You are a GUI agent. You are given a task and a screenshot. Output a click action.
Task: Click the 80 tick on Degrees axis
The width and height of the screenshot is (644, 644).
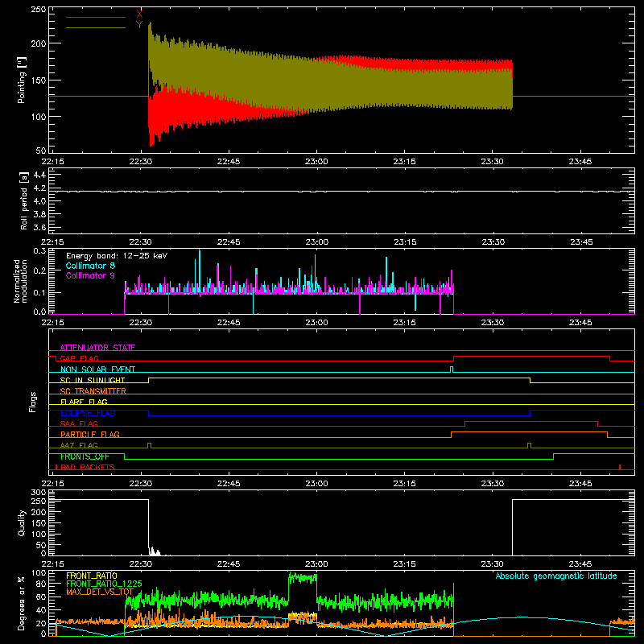pyautogui.click(x=42, y=584)
